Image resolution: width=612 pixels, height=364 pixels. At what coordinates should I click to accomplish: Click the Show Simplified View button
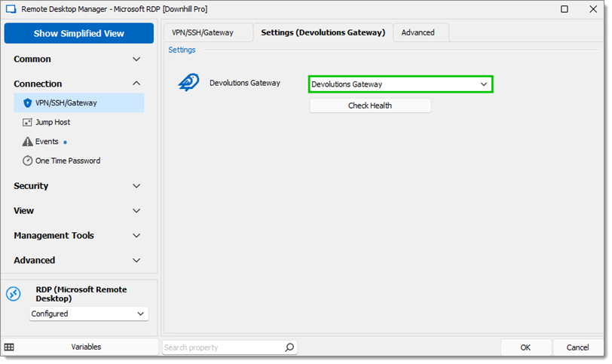(79, 33)
